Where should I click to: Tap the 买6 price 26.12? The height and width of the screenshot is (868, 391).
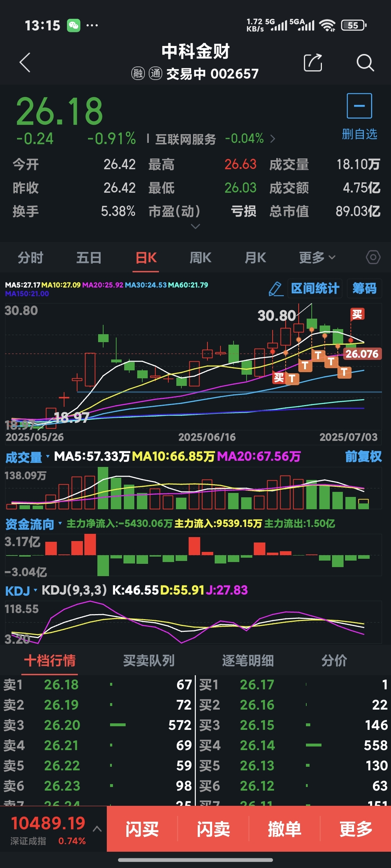257,786
